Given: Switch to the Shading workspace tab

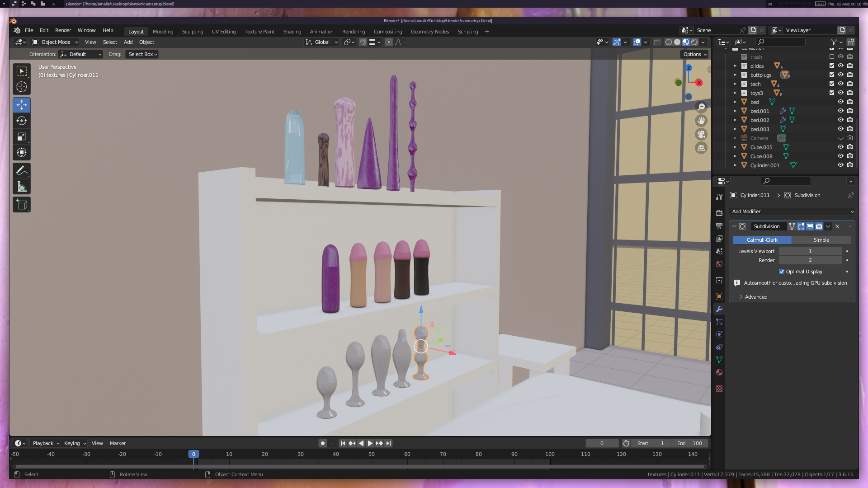Looking at the screenshot, I should pos(292,32).
